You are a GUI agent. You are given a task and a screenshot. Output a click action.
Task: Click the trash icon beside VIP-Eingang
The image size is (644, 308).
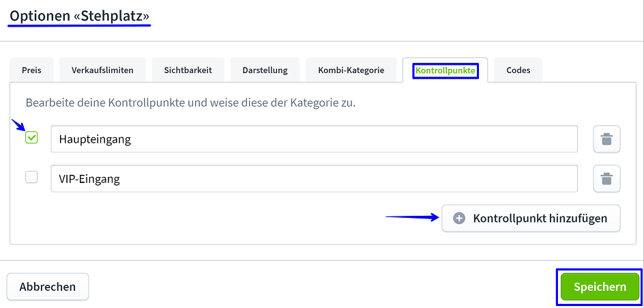[x=606, y=179]
